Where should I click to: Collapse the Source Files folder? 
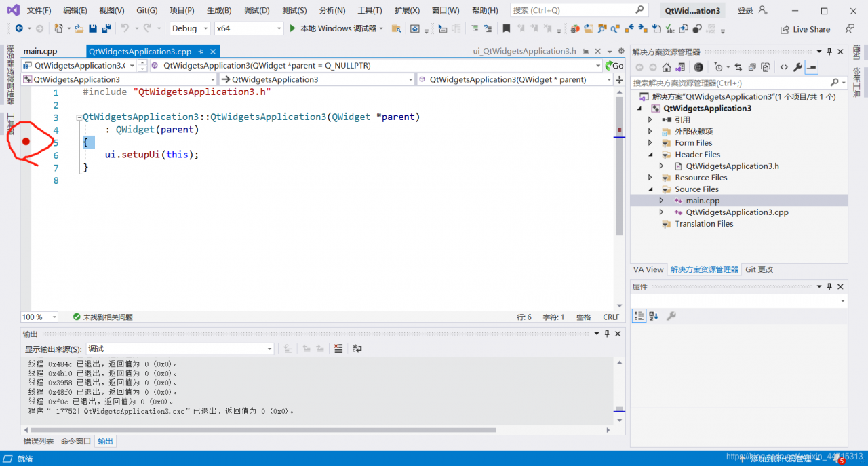[650, 189]
